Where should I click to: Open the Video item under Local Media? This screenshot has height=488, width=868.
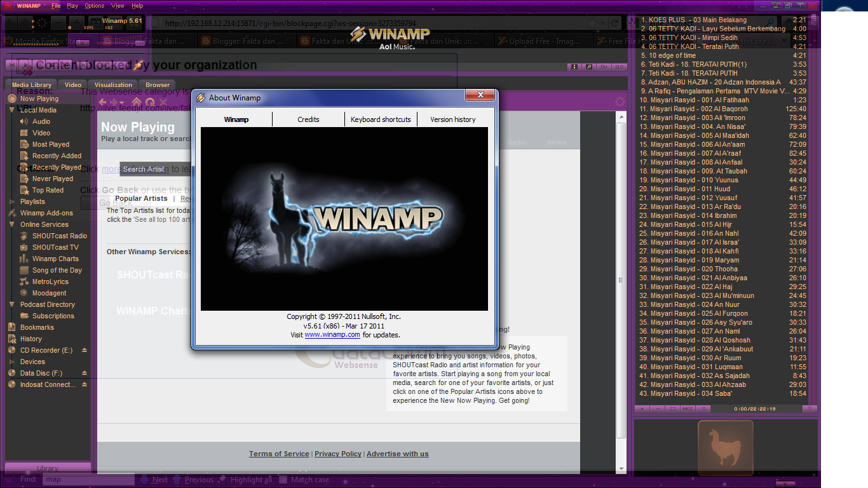tap(41, 133)
